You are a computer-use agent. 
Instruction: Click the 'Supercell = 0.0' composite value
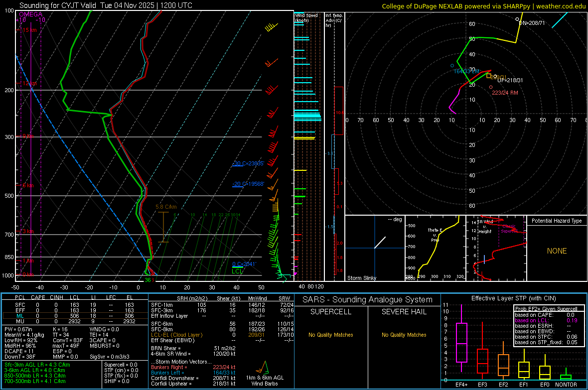pyautogui.click(x=121, y=365)
